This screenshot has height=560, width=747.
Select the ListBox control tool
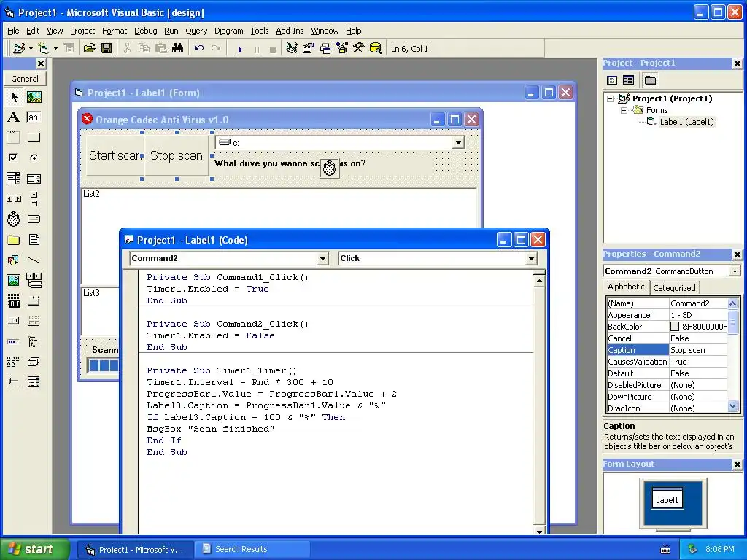[x=34, y=179]
